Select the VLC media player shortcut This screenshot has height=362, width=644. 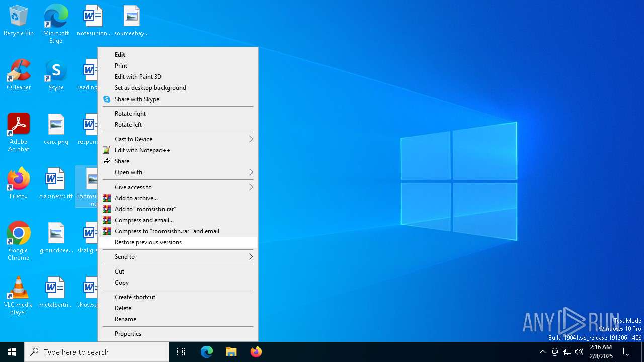(x=19, y=296)
